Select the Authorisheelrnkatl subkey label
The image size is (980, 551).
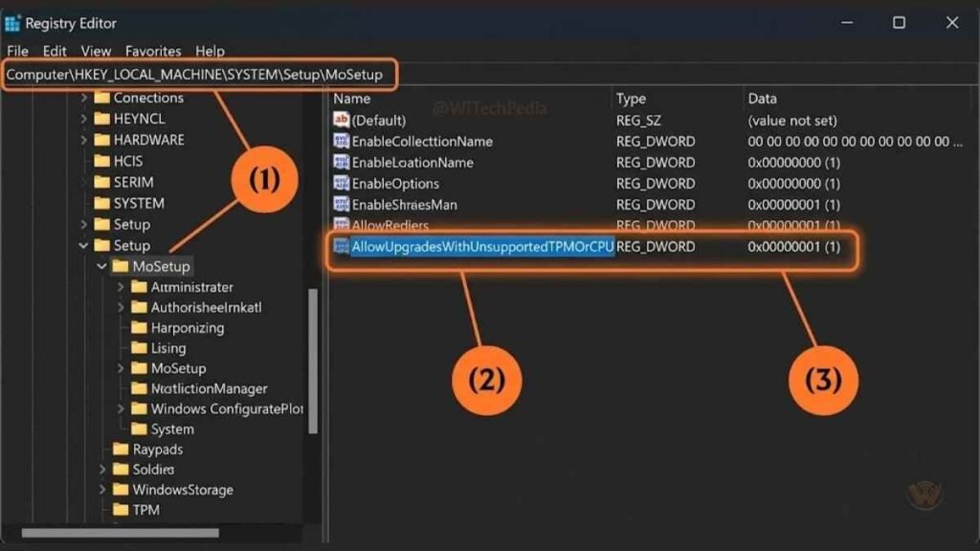point(207,307)
